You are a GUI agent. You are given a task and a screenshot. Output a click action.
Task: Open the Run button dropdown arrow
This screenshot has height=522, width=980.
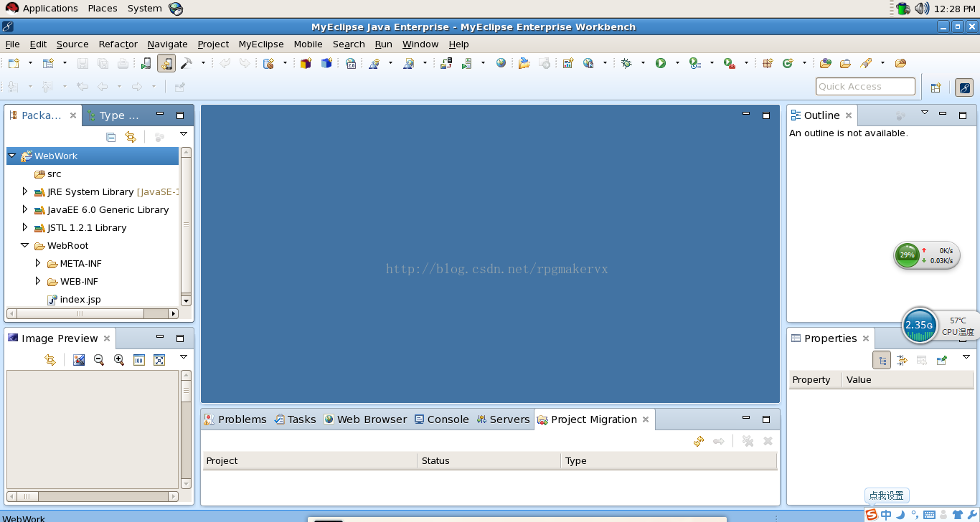coord(677,63)
